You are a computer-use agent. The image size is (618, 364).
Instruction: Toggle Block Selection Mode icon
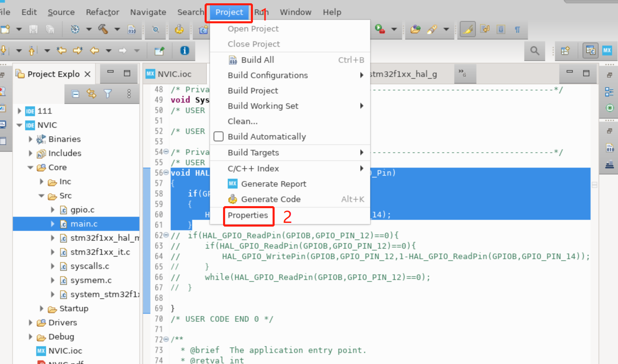(501, 29)
